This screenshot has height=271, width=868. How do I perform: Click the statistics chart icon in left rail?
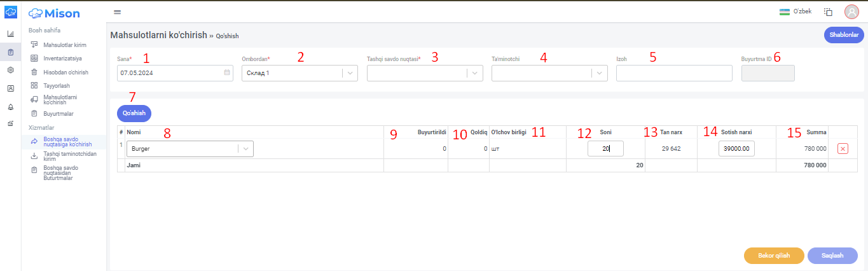point(10,34)
